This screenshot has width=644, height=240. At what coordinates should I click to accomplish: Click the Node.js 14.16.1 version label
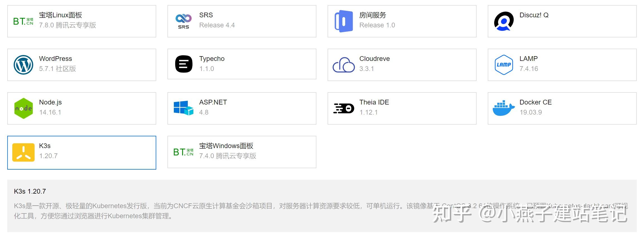[x=50, y=112]
